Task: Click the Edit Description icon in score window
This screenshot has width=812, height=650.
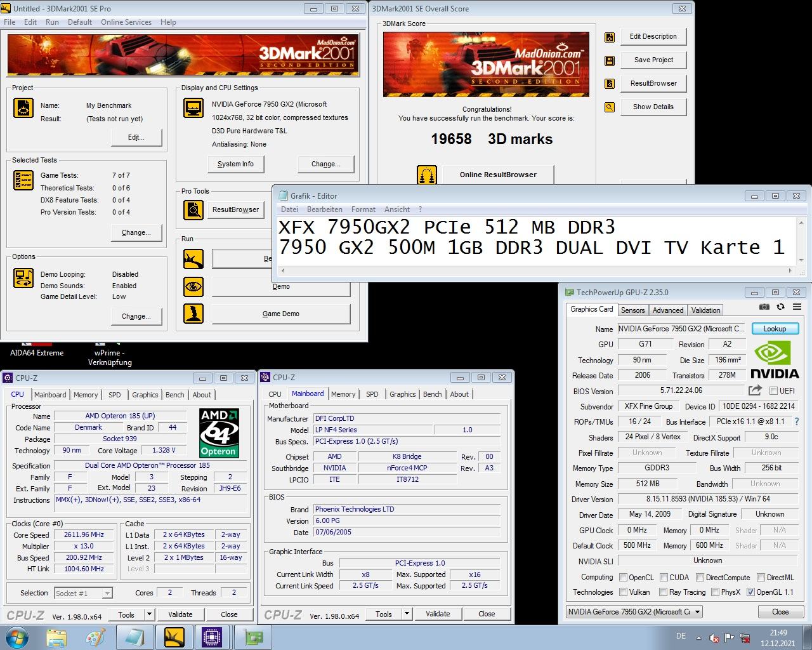Action: tap(610, 37)
